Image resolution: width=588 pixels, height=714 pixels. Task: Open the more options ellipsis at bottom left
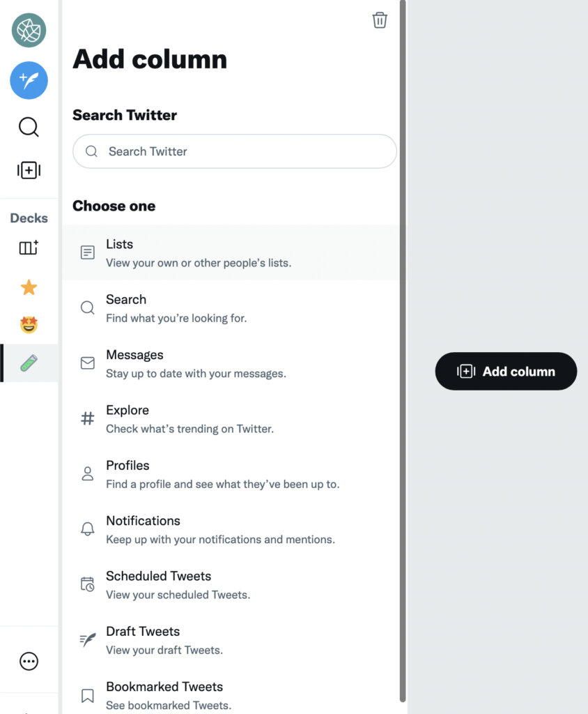[29, 660]
